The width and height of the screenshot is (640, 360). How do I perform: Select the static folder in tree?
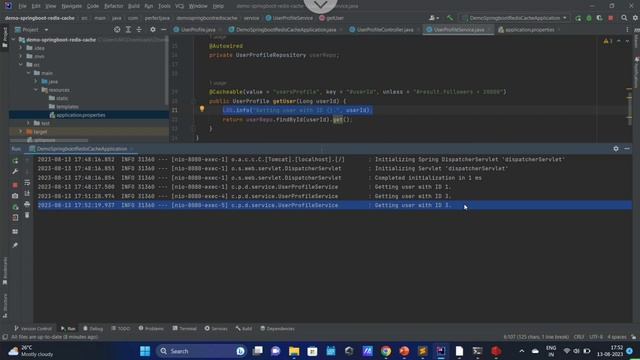tap(58, 98)
